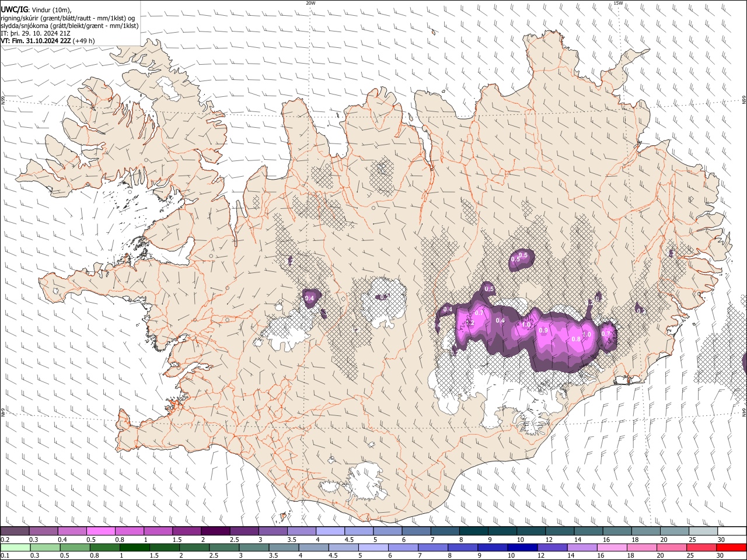Screen dimensions: 747x560
Task: Pick the bright pink top-row swatch between 0.5 and 0.8
Action: pos(100,531)
